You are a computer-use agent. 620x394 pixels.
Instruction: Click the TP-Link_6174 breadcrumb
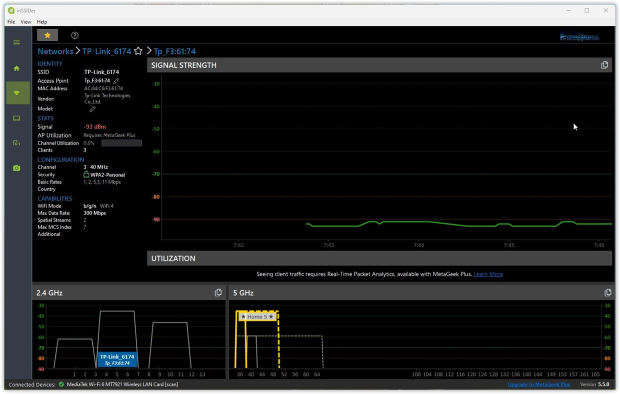click(x=107, y=51)
